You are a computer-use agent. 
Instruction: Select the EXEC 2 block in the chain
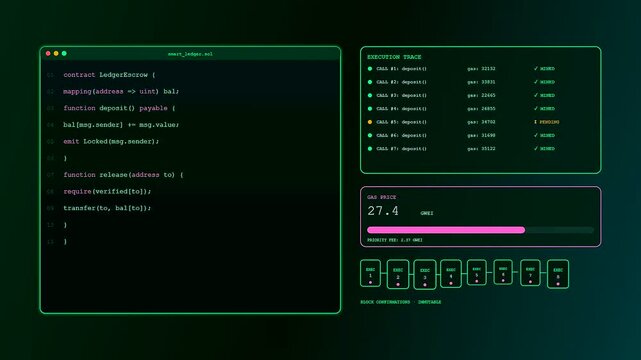pos(398,274)
